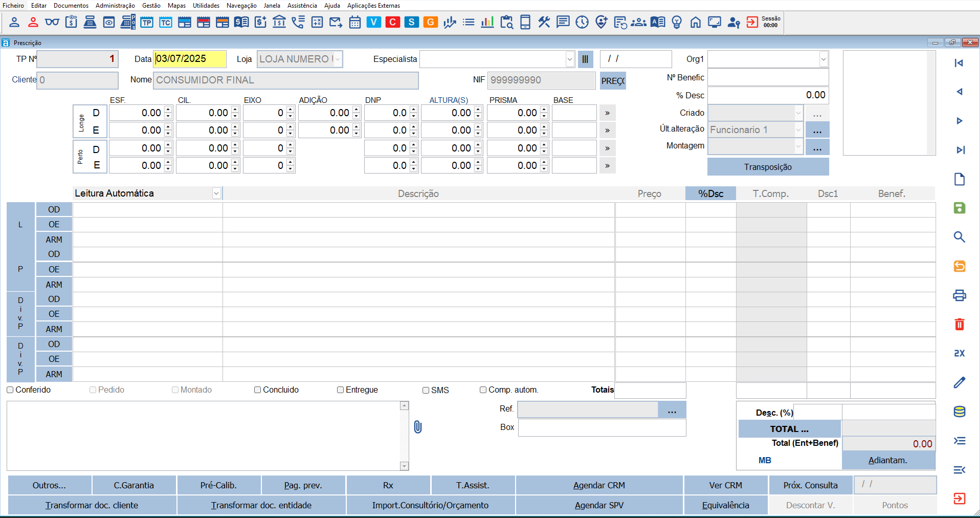Open the Utilidades menu
Image resolution: width=980 pixels, height=518 pixels.
point(206,6)
